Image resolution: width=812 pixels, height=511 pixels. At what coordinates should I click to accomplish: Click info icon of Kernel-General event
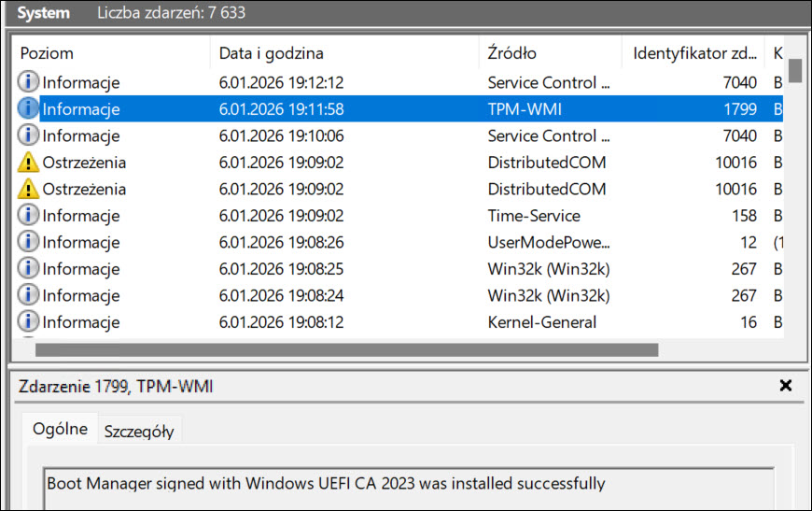[29, 322]
